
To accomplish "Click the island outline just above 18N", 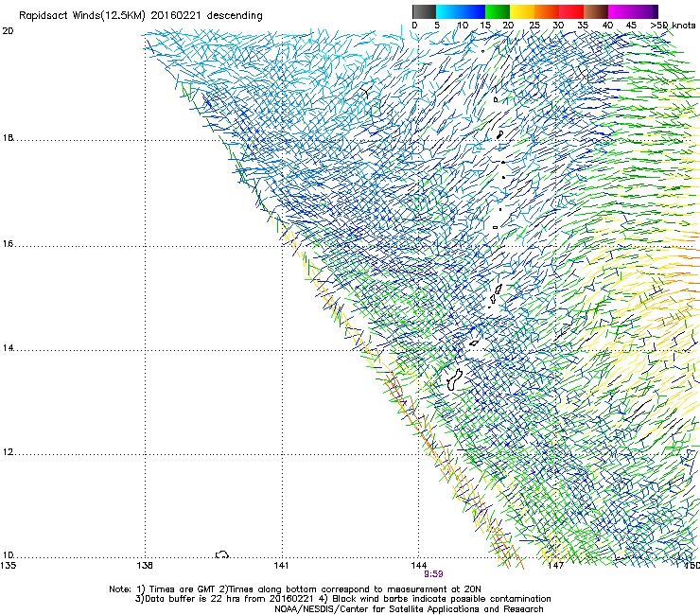I will [500, 134].
